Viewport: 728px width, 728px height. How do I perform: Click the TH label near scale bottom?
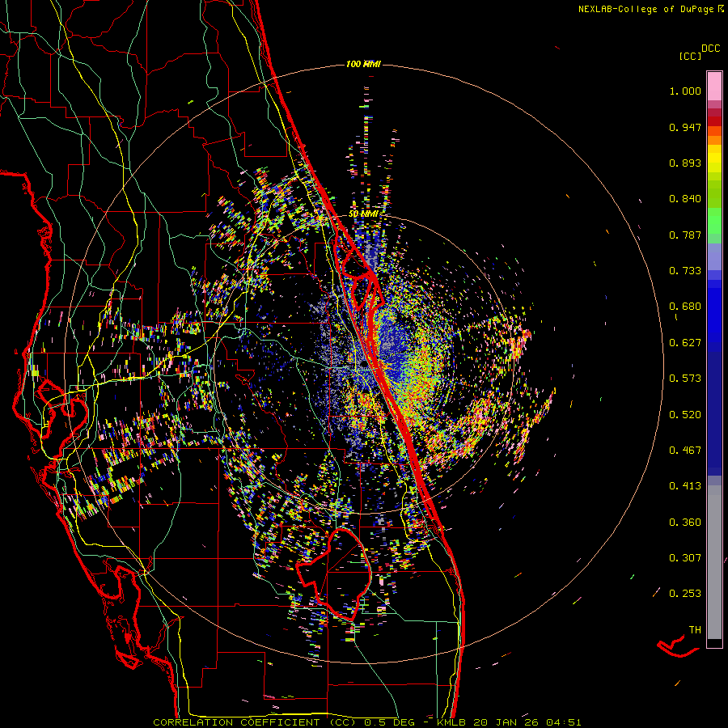point(695,630)
